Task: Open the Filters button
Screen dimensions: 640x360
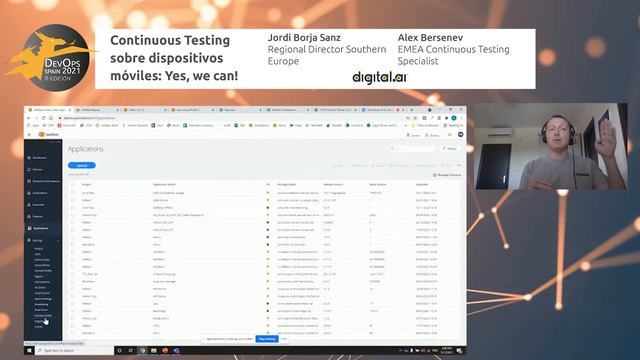Action: pyautogui.click(x=450, y=149)
